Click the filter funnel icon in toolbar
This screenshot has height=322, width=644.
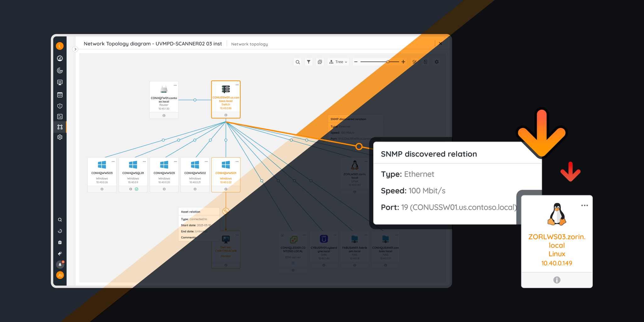[308, 62]
